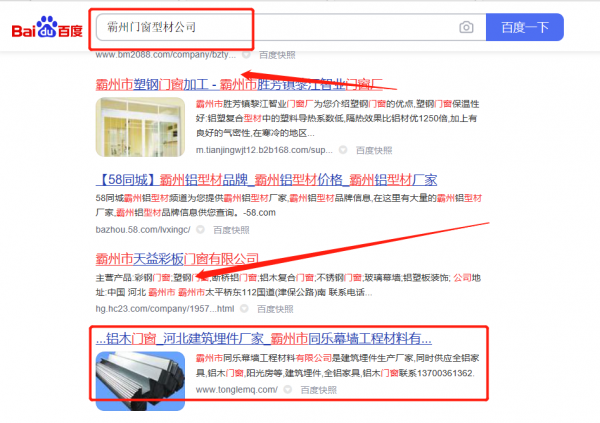Open camera image search icon

click(466, 28)
